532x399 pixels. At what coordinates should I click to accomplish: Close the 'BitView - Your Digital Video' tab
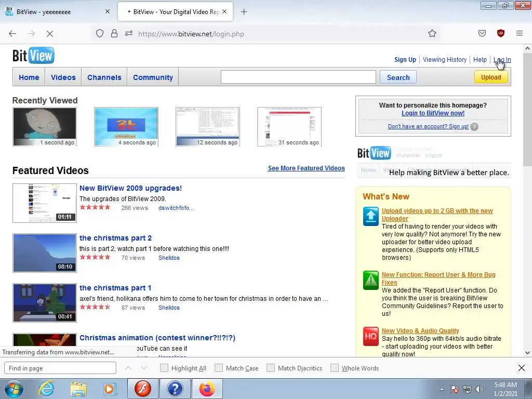click(x=224, y=11)
